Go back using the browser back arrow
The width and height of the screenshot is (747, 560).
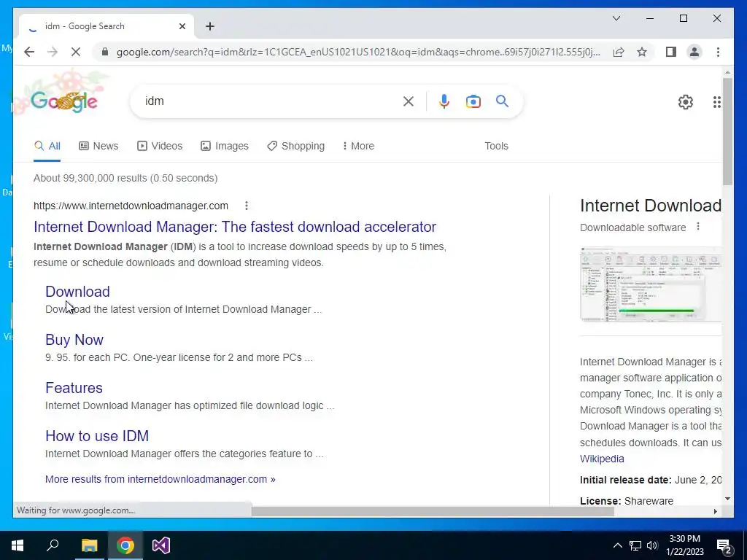click(x=29, y=52)
